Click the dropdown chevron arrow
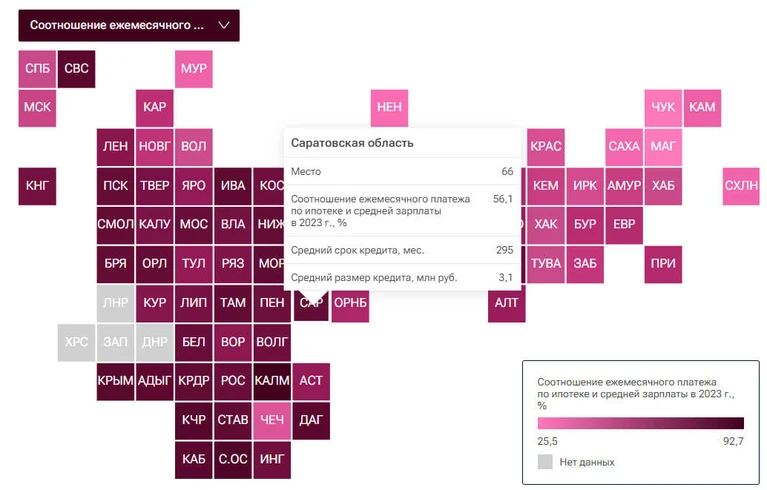Image resolution: width=767 pixels, height=490 pixels. [224, 25]
